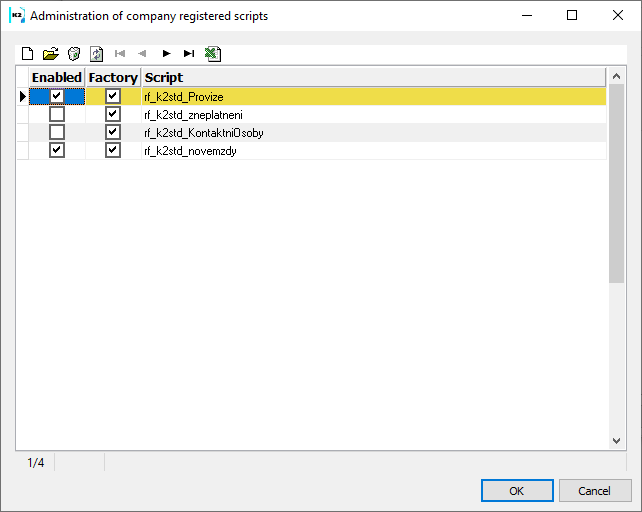Jump to last record navigation arrow
The height and width of the screenshot is (512, 642).
pyautogui.click(x=189, y=54)
